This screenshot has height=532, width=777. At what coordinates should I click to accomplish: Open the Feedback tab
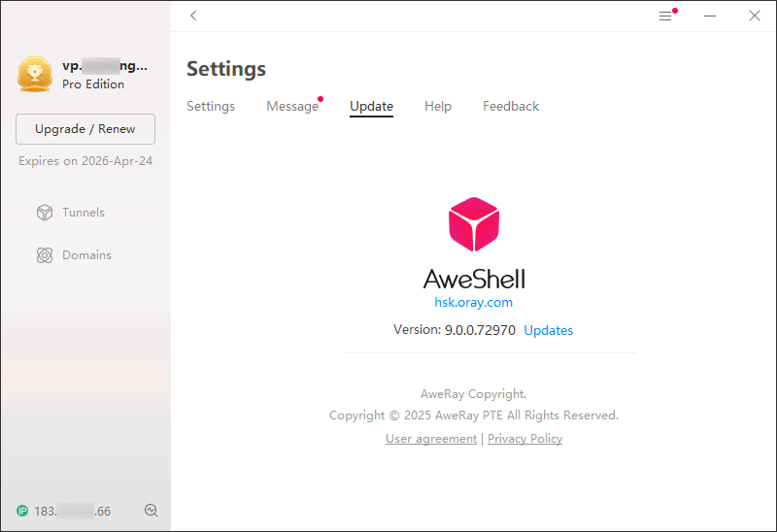[x=511, y=106]
